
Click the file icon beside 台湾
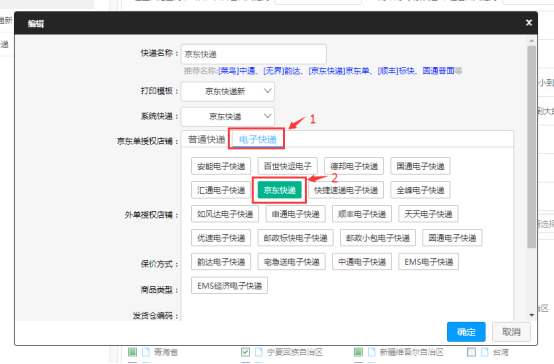pyautogui.click(x=485, y=352)
